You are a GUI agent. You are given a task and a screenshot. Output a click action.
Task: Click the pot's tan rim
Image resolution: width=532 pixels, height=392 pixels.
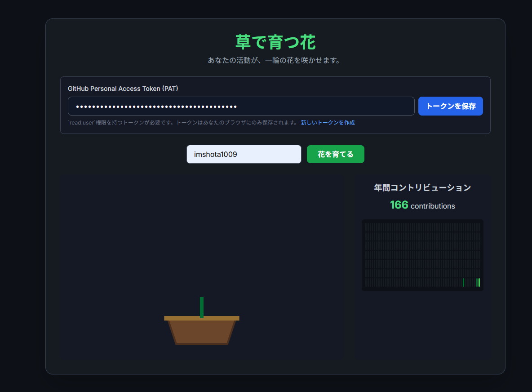[202, 318]
